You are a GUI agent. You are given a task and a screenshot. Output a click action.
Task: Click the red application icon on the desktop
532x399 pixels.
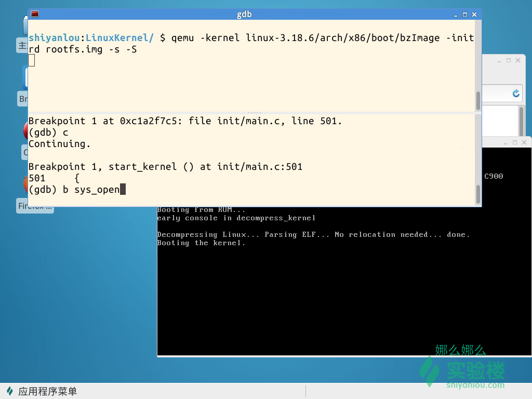pyautogui.click(x=24, y=131)
